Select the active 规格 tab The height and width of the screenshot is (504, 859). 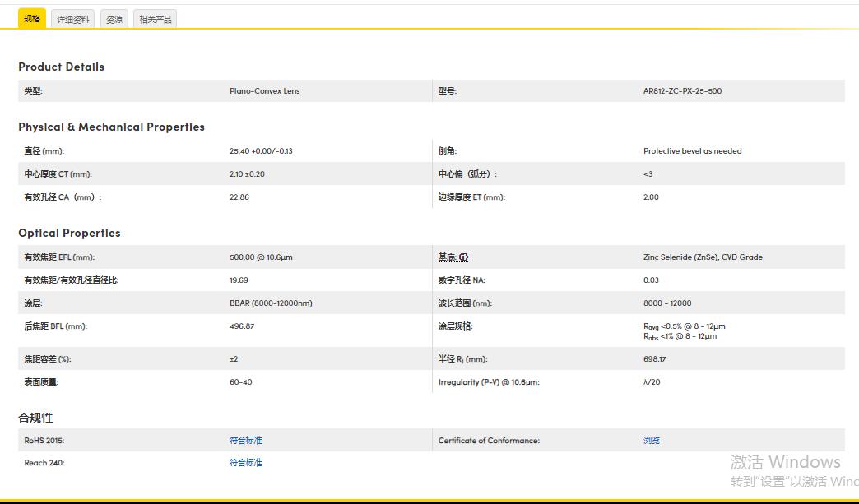click(30, 17)
